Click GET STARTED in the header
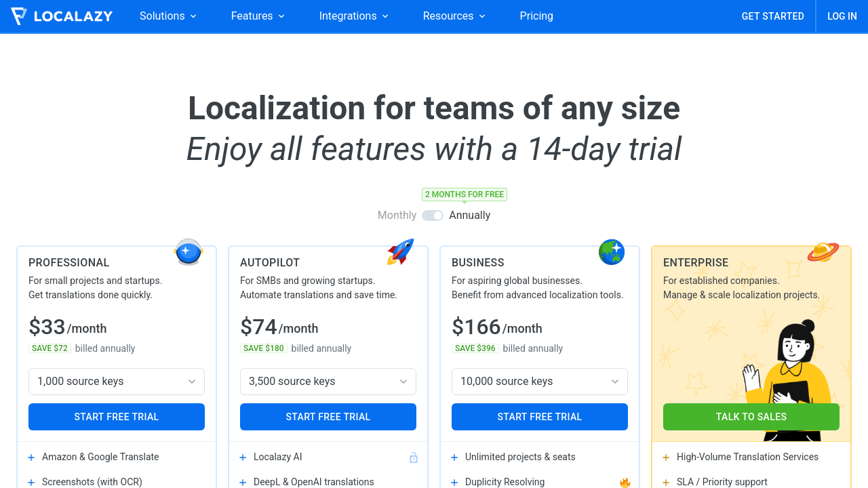The height and width of the screenshot is (488, 868). coord(772,16)
